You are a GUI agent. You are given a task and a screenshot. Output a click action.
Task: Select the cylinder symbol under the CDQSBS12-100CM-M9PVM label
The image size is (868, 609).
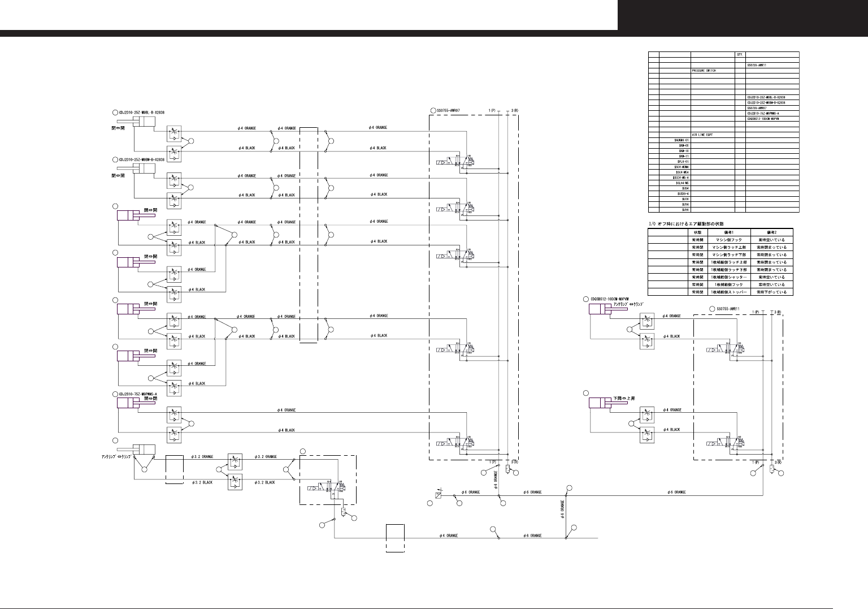click(609, 309)
